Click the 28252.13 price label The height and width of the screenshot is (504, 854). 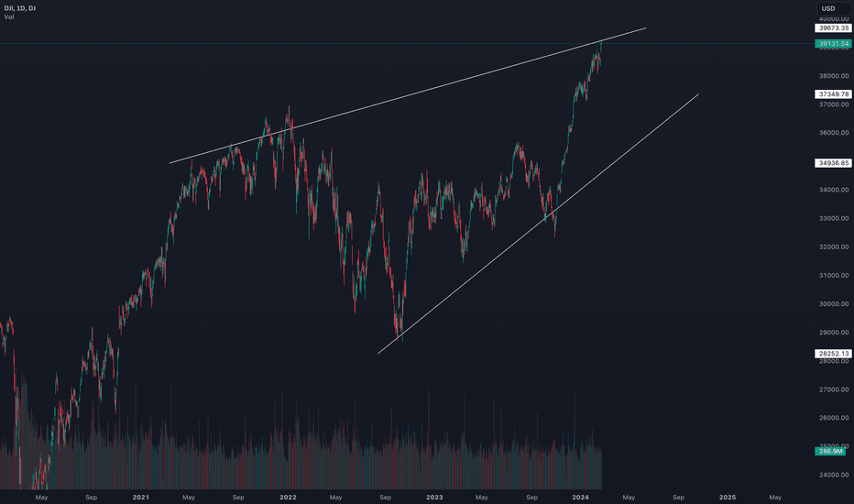coord(834,354)
